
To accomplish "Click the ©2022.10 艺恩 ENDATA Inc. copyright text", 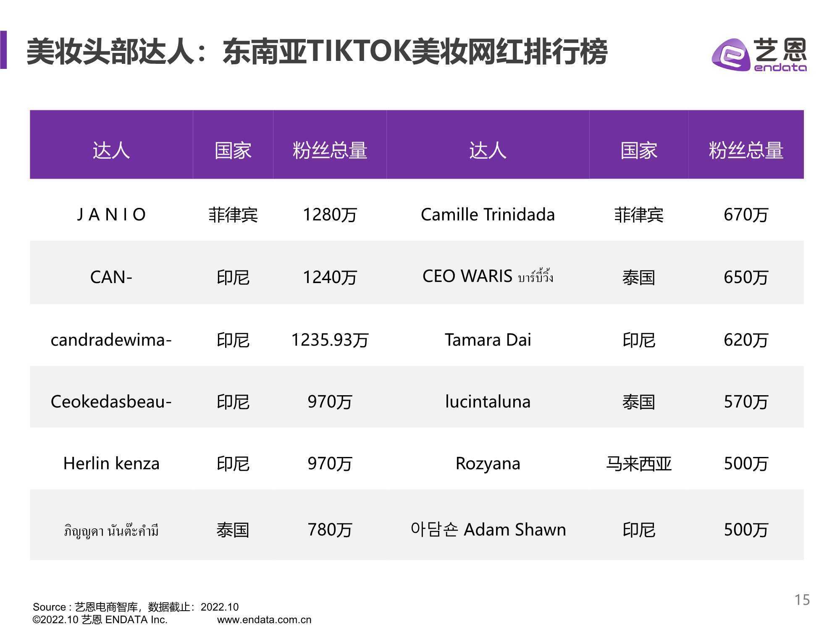I will click(100, 620).
